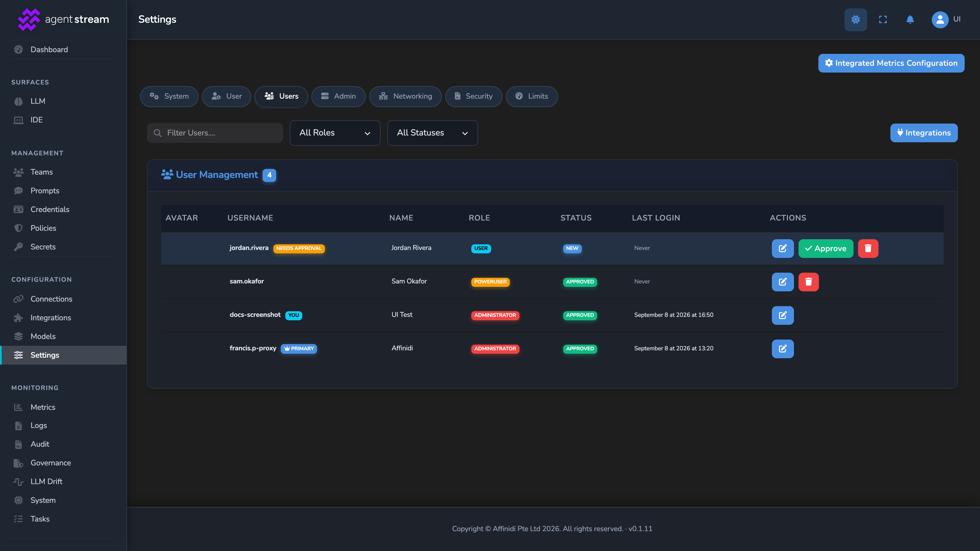Image resolution: width=980 pixels, height=551 pixels.
Task: Approve the jordan.rivera user
Action: pos(825,248)
